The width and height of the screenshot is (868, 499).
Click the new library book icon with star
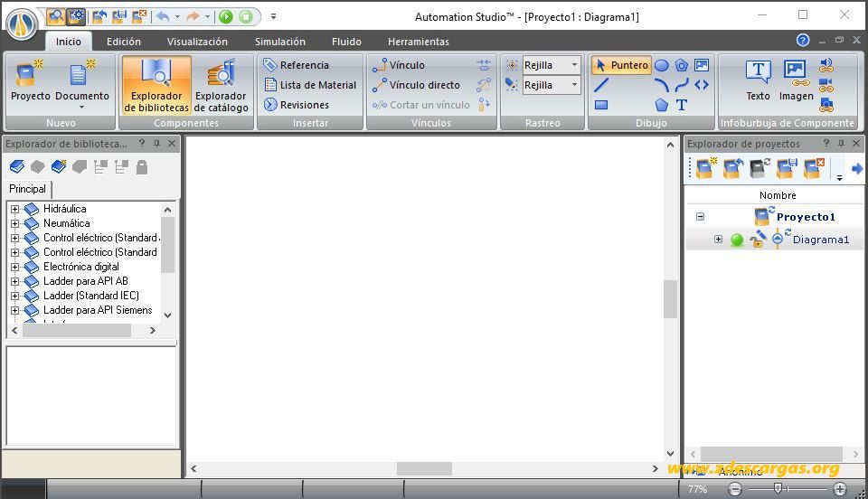58,166
